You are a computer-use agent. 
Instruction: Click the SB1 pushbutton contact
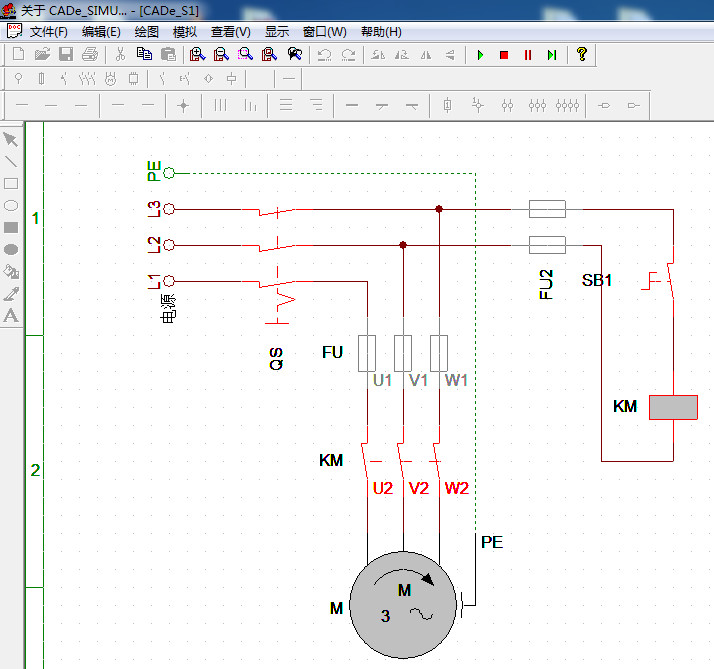[x=658, y=281]
